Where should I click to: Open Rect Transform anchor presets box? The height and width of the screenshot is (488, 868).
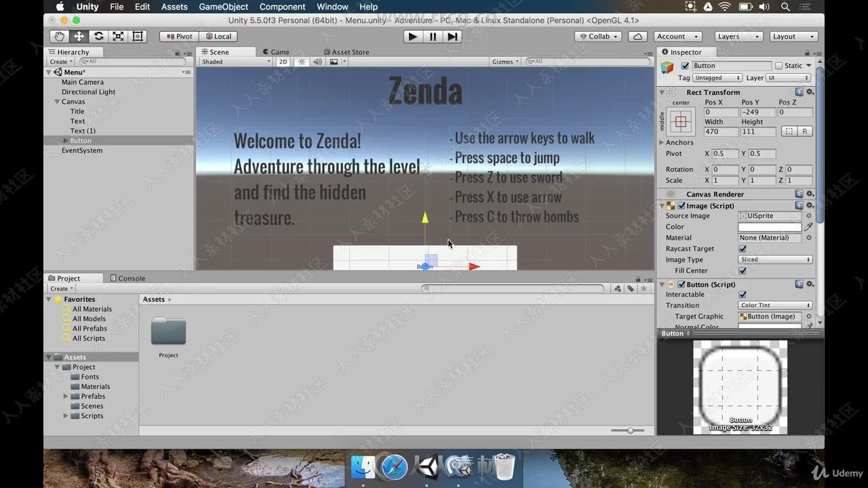pyautogui.click(x=681, y=122)
